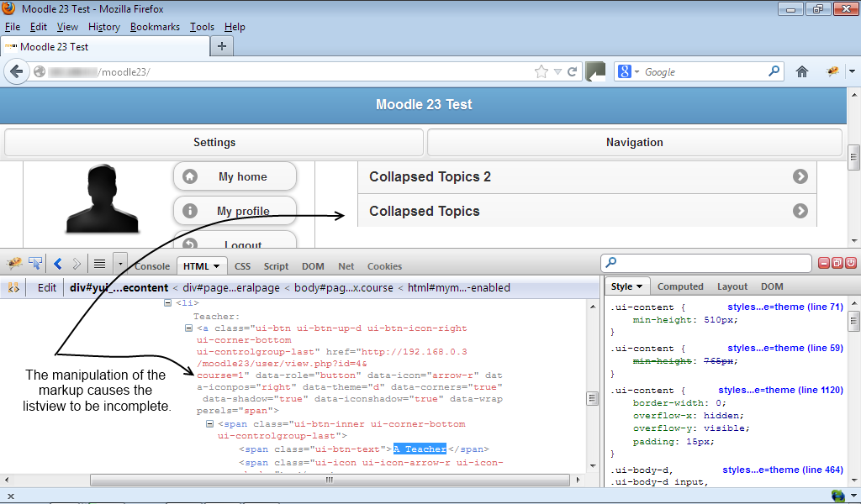Screen dimensions: 861x504
Task: Open the Bookmarks menu
Action: (x=155, y=27)
